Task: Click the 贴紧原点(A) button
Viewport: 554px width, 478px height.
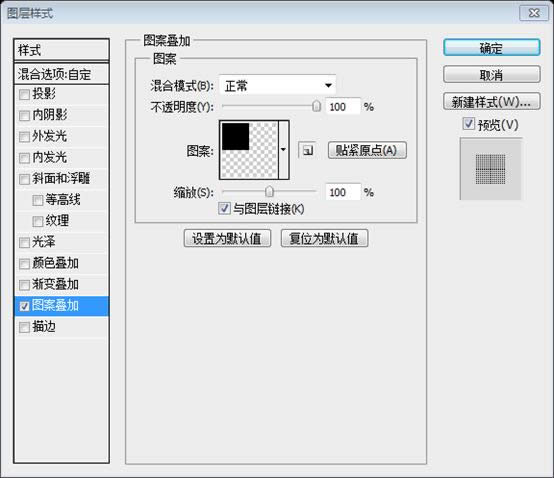Action: 367,151
